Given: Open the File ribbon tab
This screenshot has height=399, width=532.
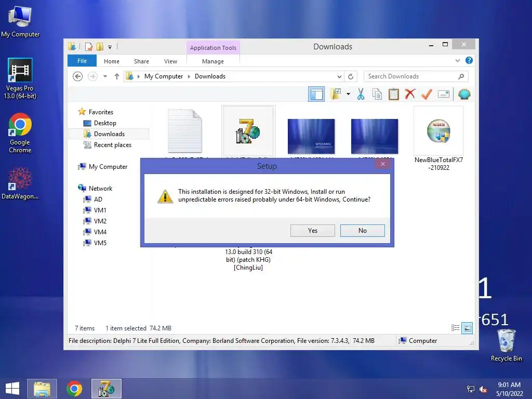Looking at the screenshot, I should click(82, 61).
